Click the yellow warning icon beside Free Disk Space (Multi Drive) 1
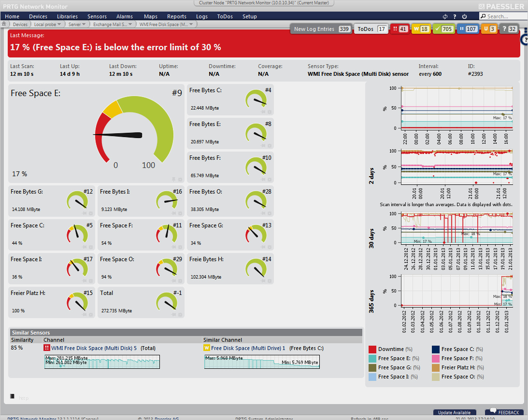 [x=206, y=348]
